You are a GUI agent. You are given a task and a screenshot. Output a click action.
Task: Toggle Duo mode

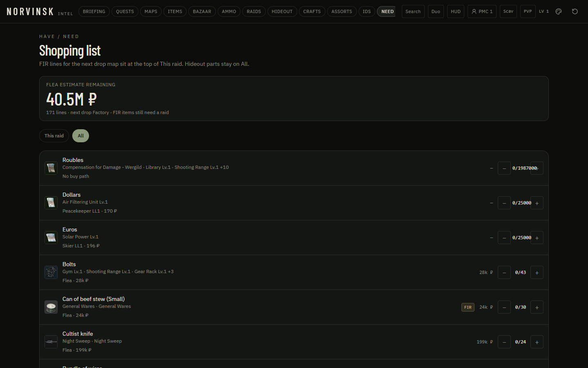pyautogui.click(x=436, y=11)
